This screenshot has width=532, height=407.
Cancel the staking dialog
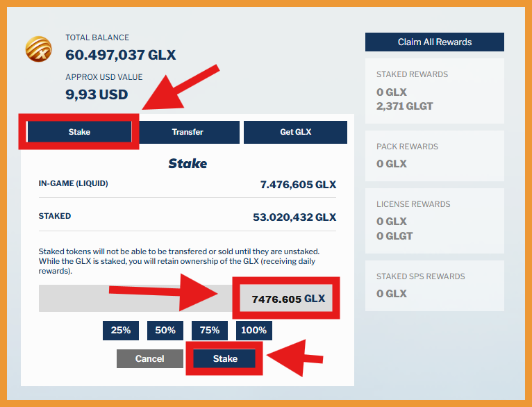coord(150,358)
